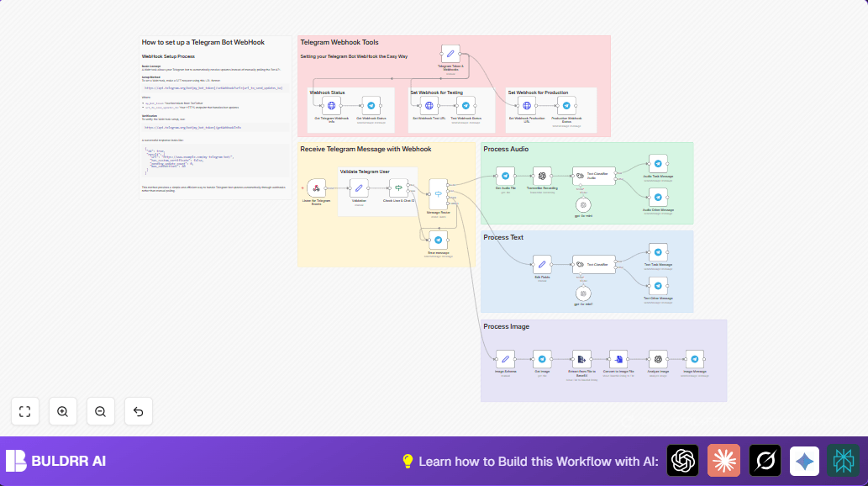
Task: Select the Extract from File to Base64 node
Action: click(x=581, y=359)
